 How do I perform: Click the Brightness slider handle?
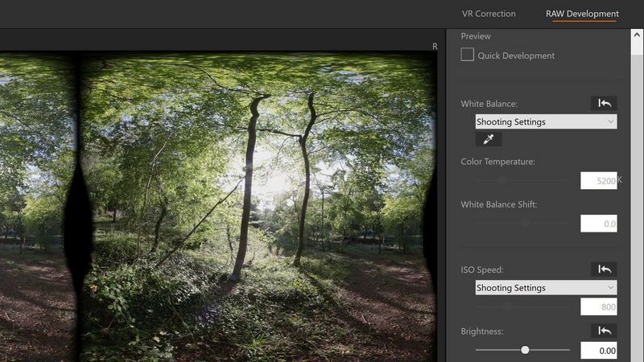[x=525, y=350]
